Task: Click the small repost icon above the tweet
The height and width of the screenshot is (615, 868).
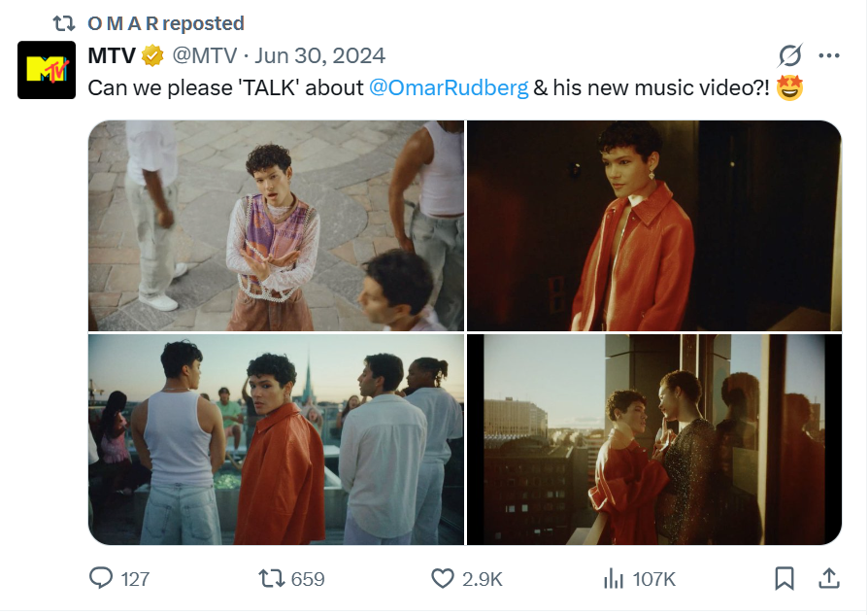Action: click(x=63, y=22)
